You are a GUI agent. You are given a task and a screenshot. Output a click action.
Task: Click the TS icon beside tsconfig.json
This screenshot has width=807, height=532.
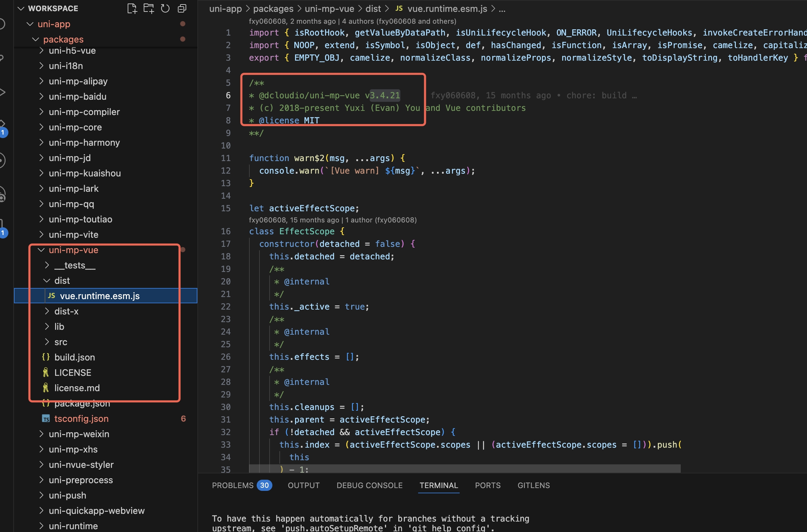(46, 418)
